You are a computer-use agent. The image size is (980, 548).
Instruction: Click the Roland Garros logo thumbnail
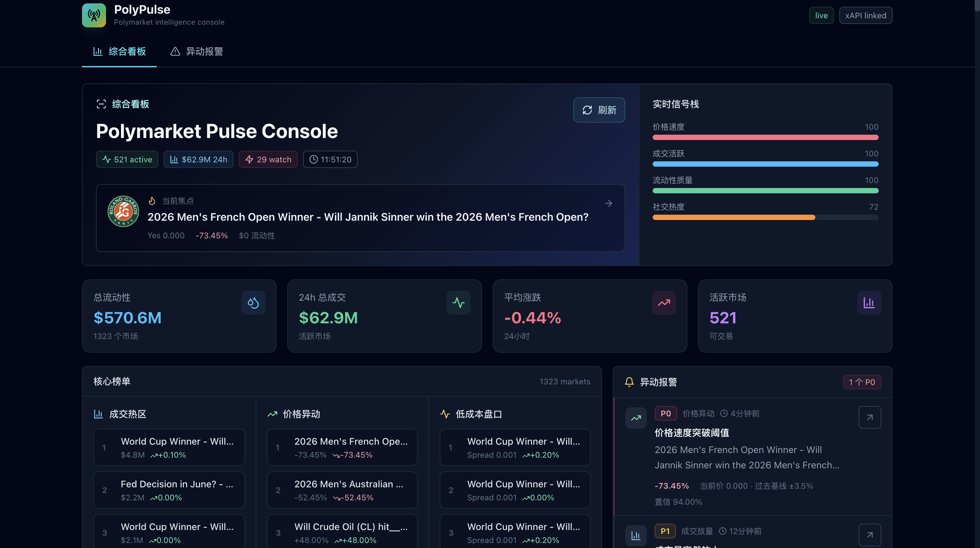pos(123,211)
